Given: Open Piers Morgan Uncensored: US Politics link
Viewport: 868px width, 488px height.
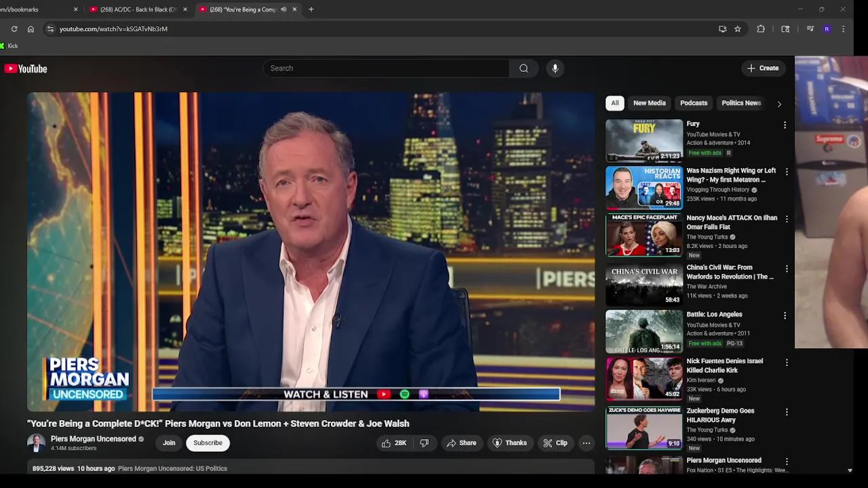Looking at the screenshot, I should pos(172,469).
